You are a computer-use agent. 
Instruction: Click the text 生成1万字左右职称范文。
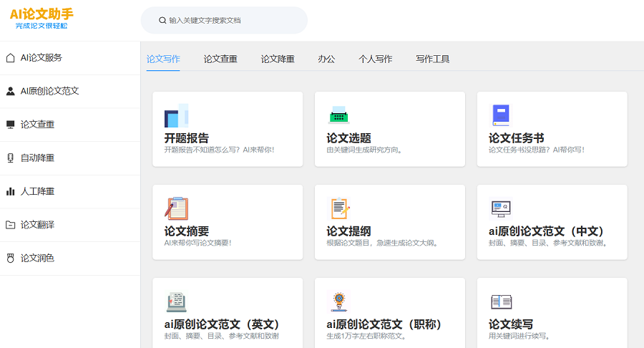click(367, 336)
